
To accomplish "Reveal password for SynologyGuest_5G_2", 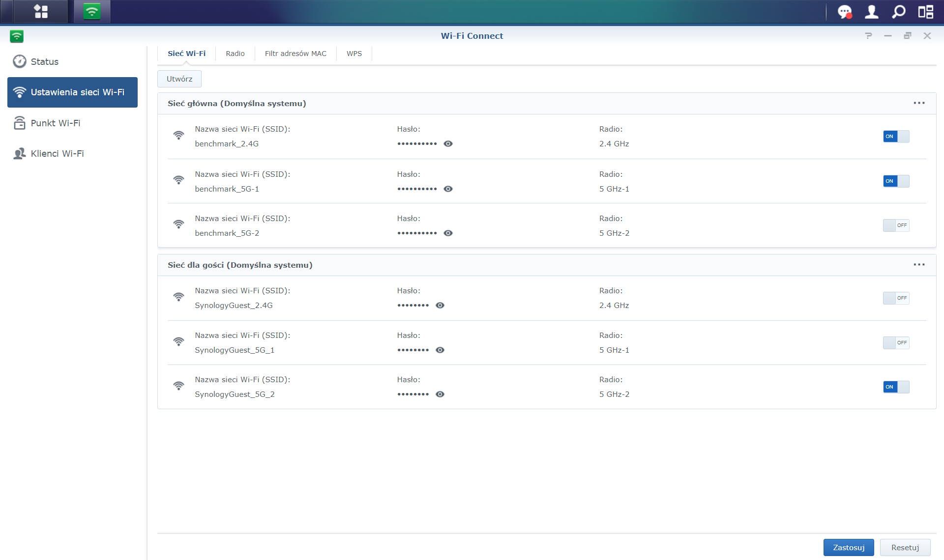I will (x=440, y=394).
